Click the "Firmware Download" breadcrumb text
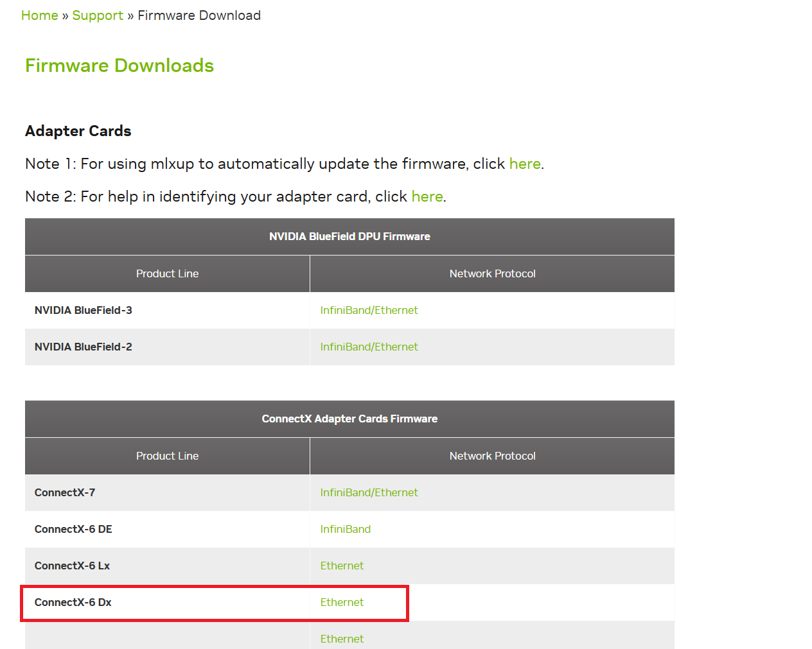The height and width of the screenshot is (649, 812). tap(199, 15)
